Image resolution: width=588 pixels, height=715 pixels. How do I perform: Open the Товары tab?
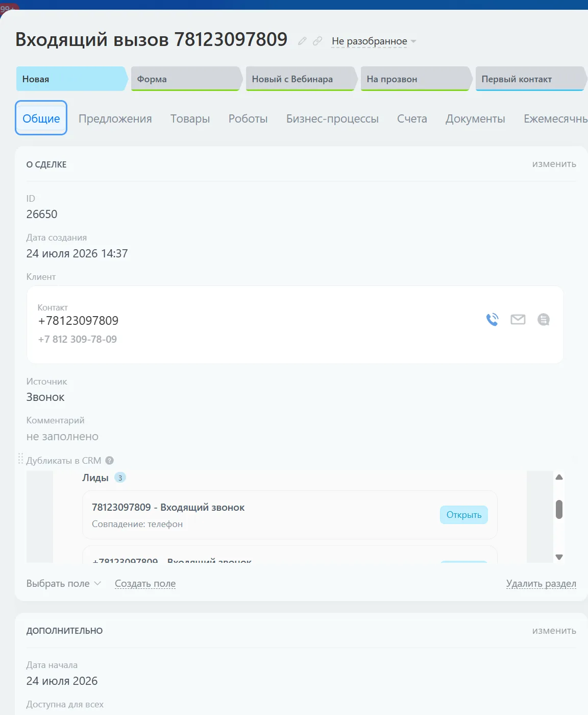(190, 118)
